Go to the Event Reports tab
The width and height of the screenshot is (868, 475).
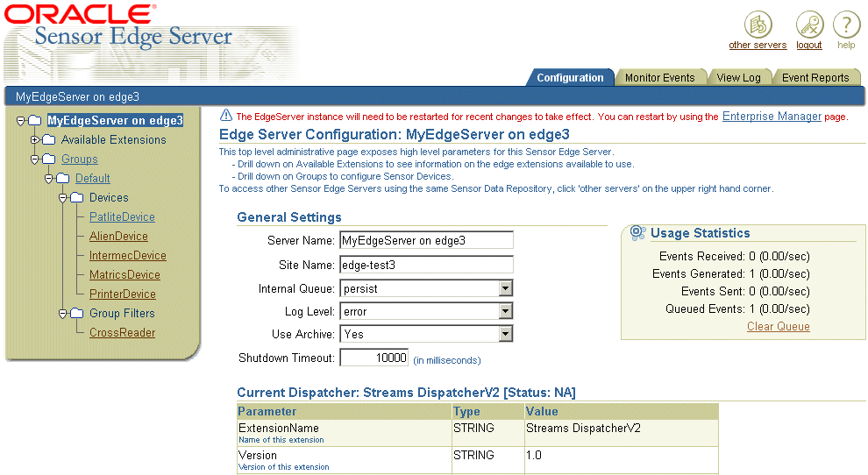click(x=815, y=77)
